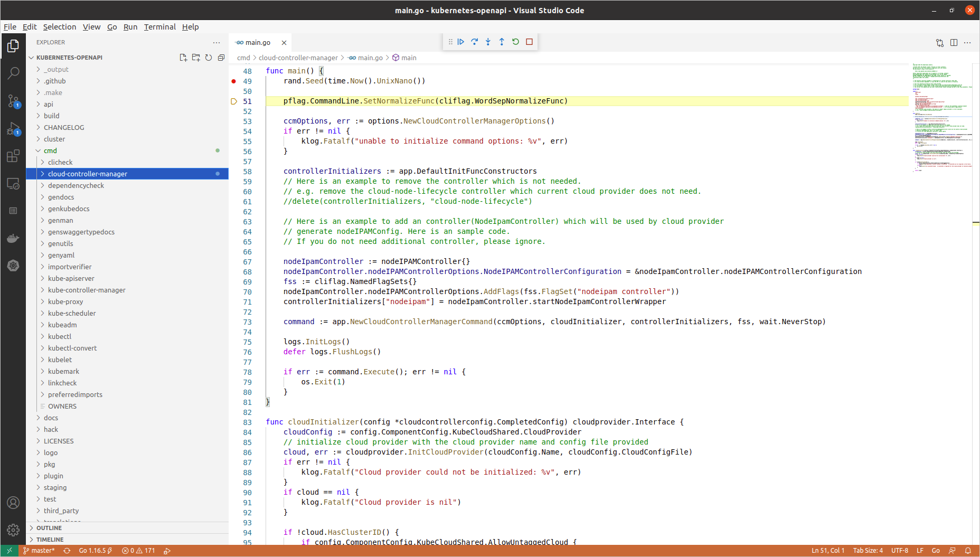This screenshot has height=557, width=980.
Task: Expand the cloud-controller-manager folder
Action: [x=127, y=174]
